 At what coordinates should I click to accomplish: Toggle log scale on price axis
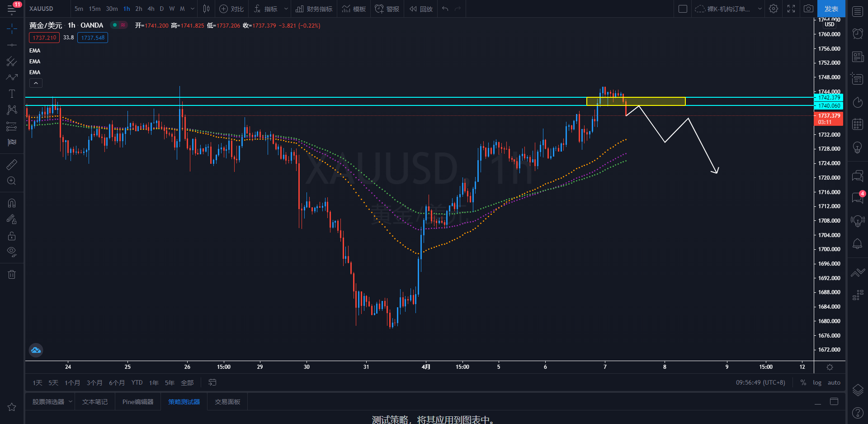click(x=817, y=382)
